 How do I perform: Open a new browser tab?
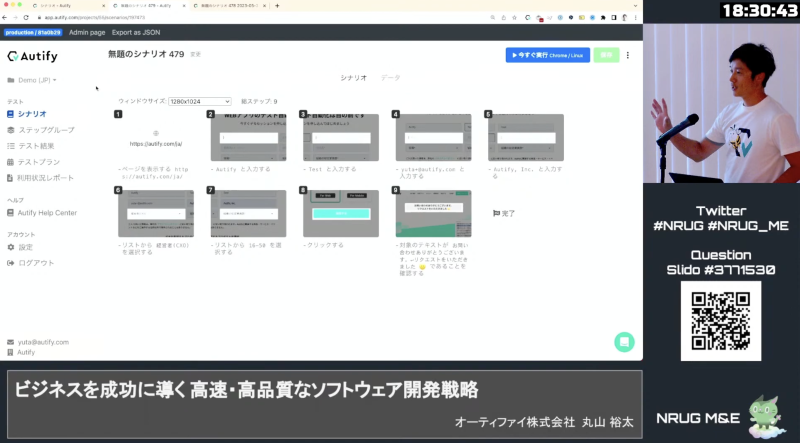[x=277, y=6]
